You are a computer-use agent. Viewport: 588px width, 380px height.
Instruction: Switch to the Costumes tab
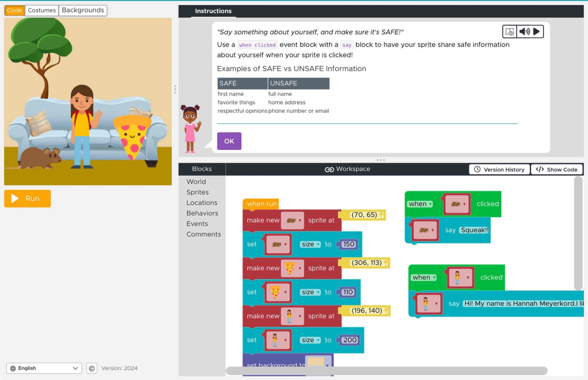click(x=42, y=10)
